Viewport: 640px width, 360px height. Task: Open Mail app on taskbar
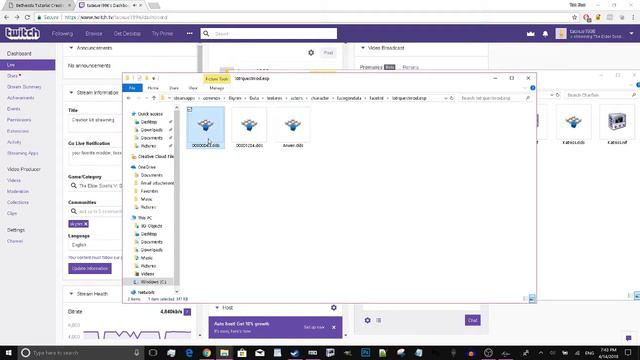(260, 353)
